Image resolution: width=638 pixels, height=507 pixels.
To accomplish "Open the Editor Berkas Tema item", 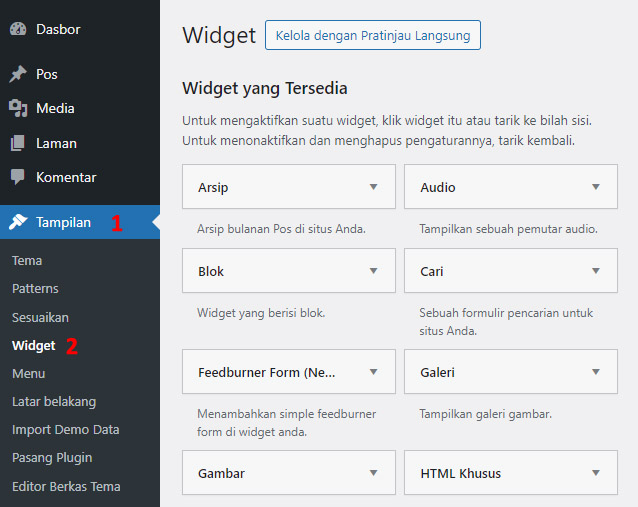I will coord(66,487).
